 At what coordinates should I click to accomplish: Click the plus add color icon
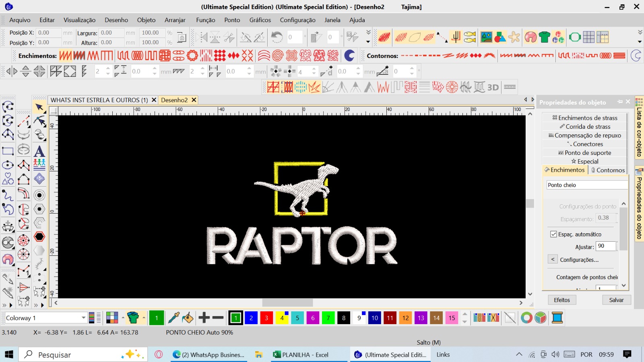click(204, 318)
